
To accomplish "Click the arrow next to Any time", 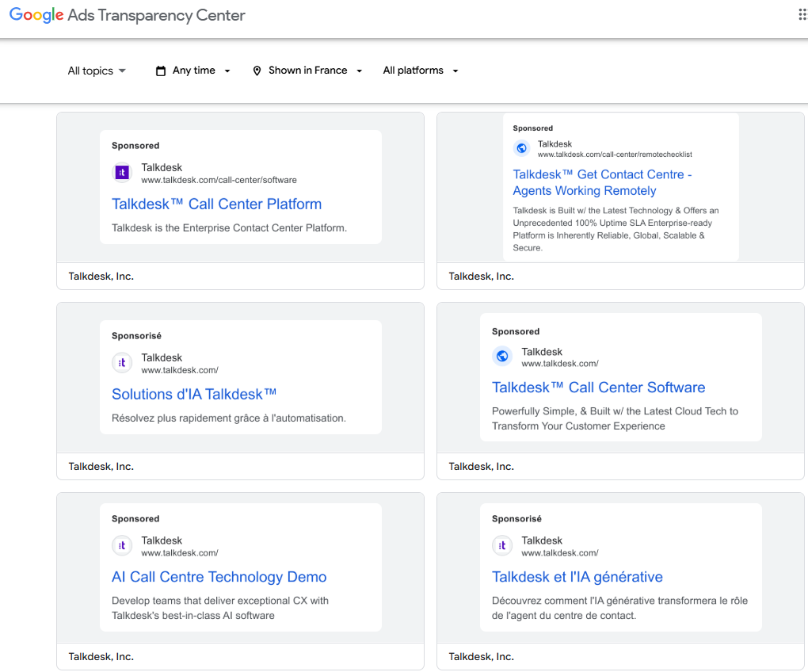I will coord(227,71).
